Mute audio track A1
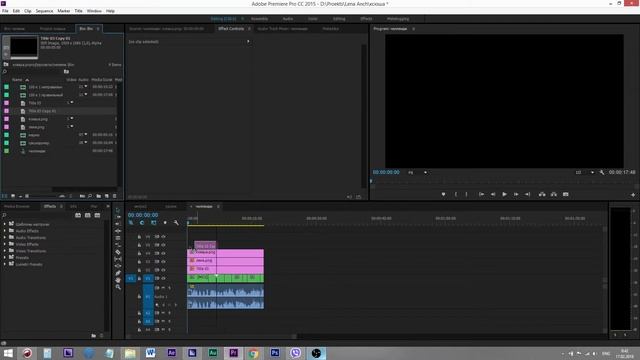Image resolution: width=640 pixels, height=360 pixels. tap(163, 288)
